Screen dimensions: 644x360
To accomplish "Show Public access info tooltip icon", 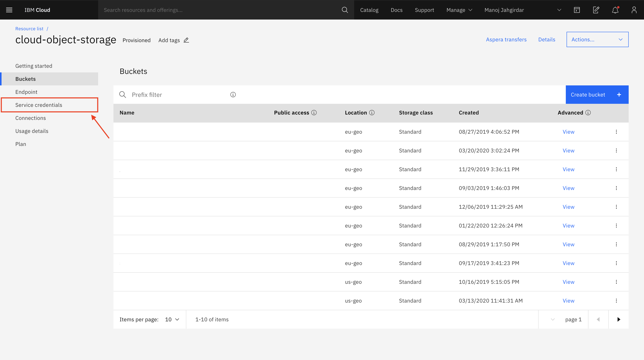I will tap(314, 113).
